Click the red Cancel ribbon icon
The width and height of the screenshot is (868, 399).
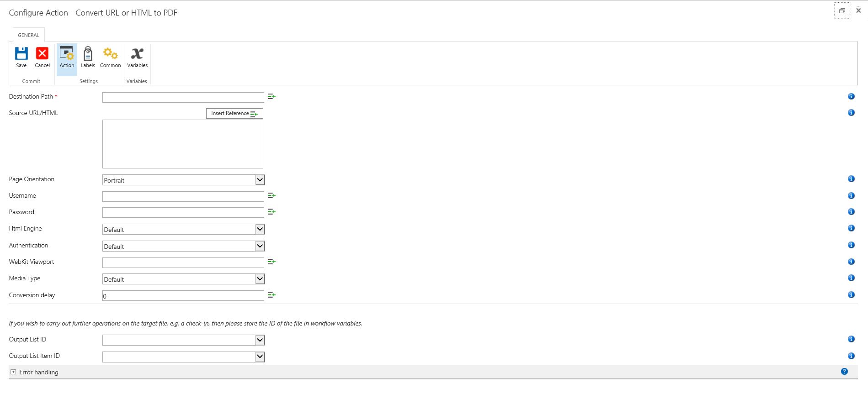(42, 54)
